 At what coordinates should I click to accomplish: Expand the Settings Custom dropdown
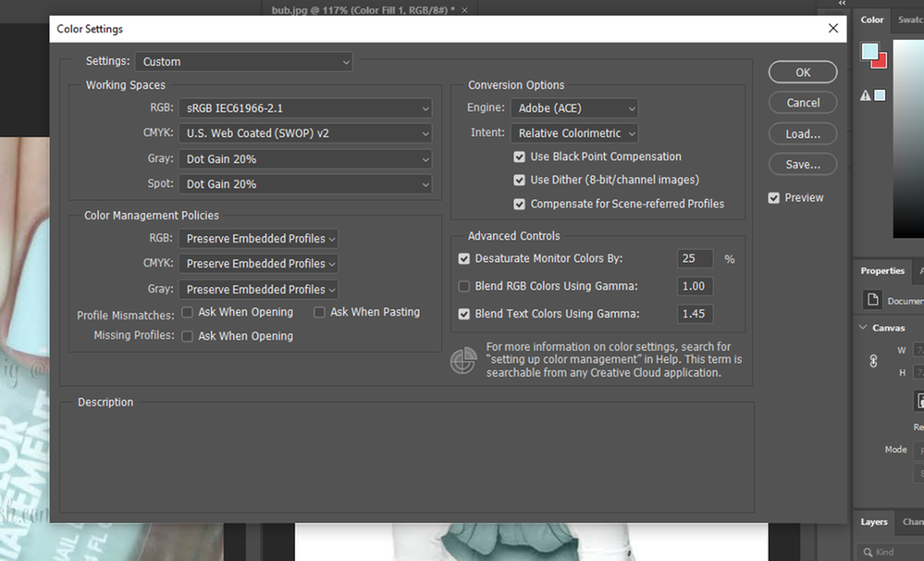(243, 62)
